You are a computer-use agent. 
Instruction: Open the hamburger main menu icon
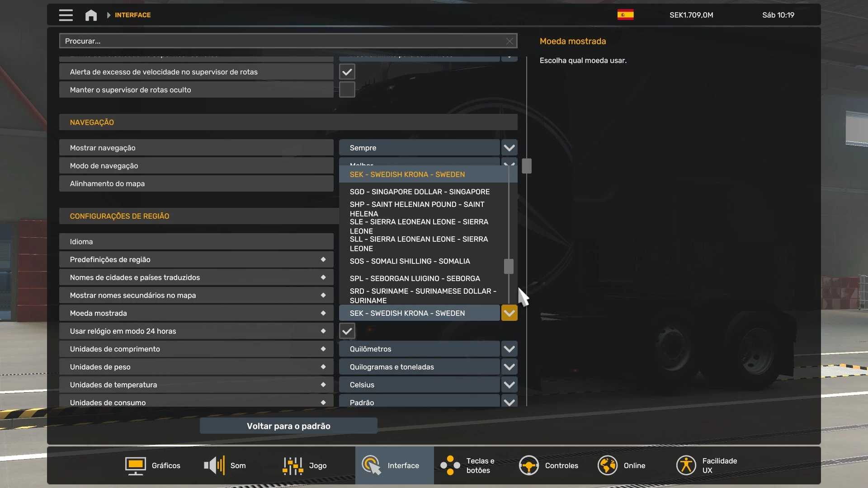[66, 15]
